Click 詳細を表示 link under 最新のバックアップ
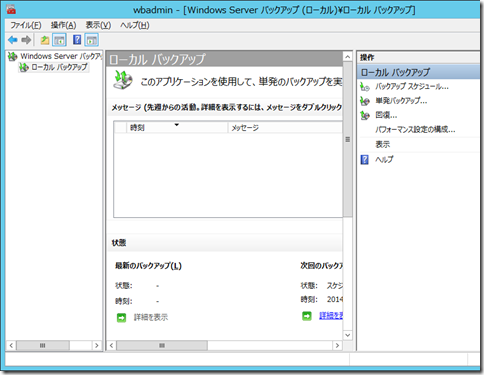The width and height of the screenshot is (484, 375). pos(151,317)
